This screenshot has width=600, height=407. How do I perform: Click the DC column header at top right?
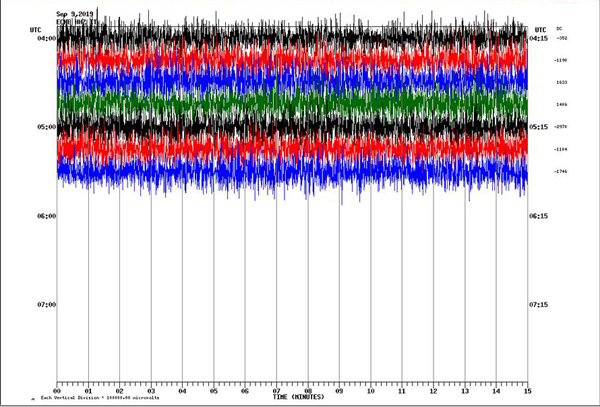point(560,29)
